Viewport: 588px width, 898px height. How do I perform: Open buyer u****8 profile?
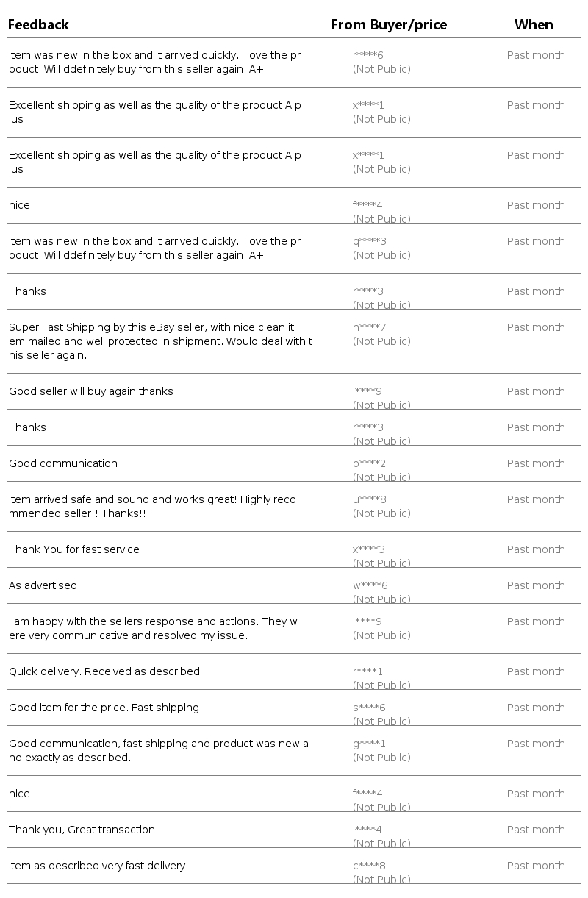pos(369,499)
